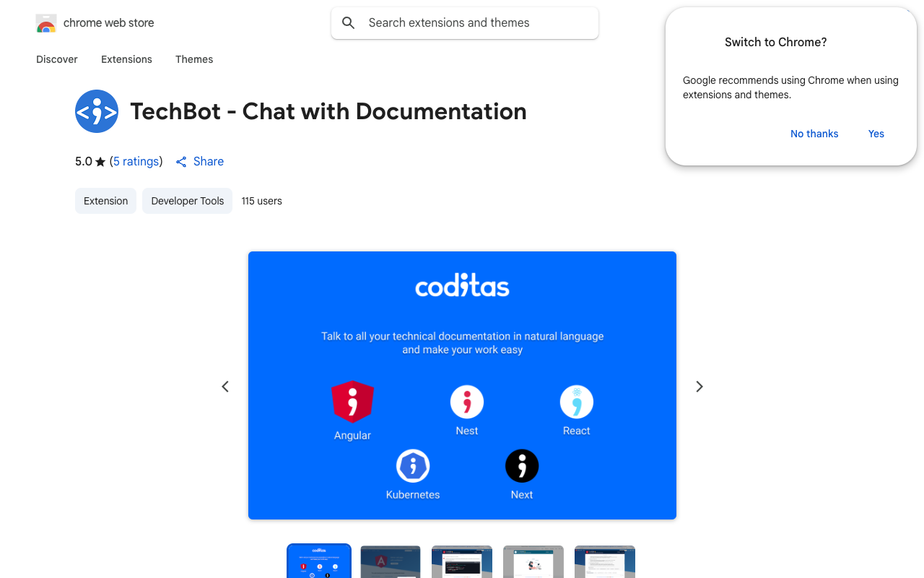Click the Angular icon in the slide

tap(352, 401)
